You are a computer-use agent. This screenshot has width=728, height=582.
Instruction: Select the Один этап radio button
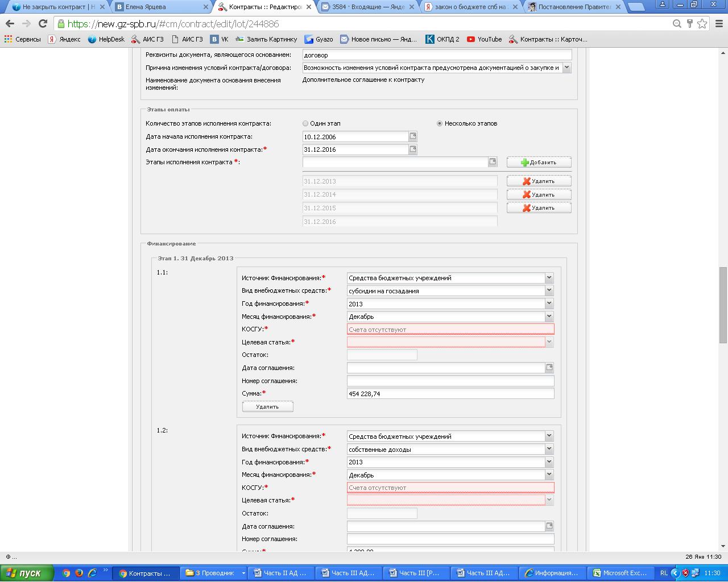coord(305,123)
